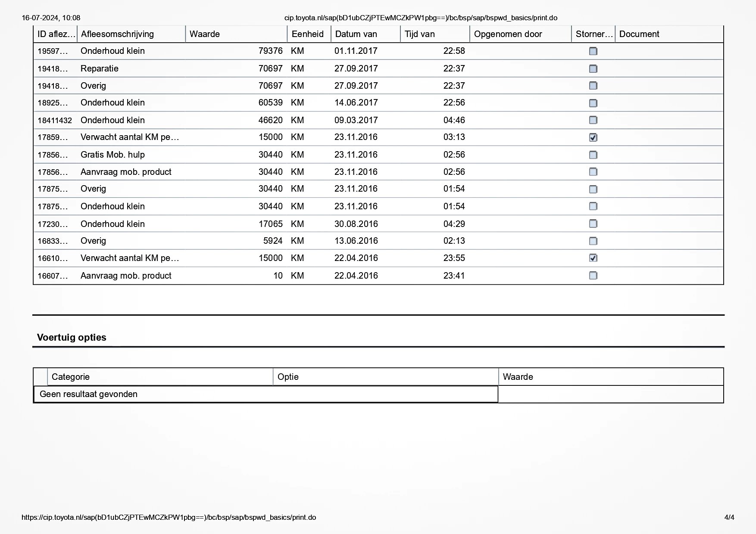Screen dimensions: 756x534
Task: Uncheck the box for 22.04.2016 23:55 row
Action: tap(593, 258)
